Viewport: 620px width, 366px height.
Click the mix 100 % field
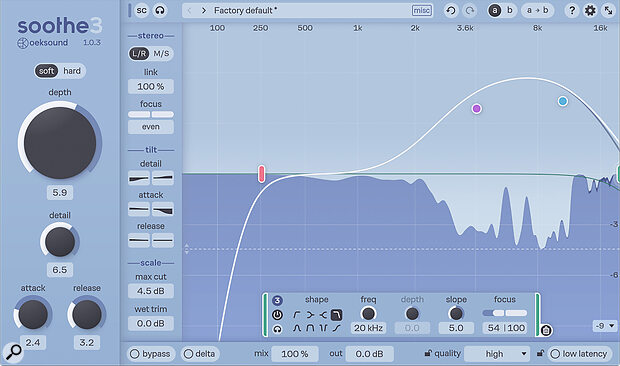click(295, 354)
